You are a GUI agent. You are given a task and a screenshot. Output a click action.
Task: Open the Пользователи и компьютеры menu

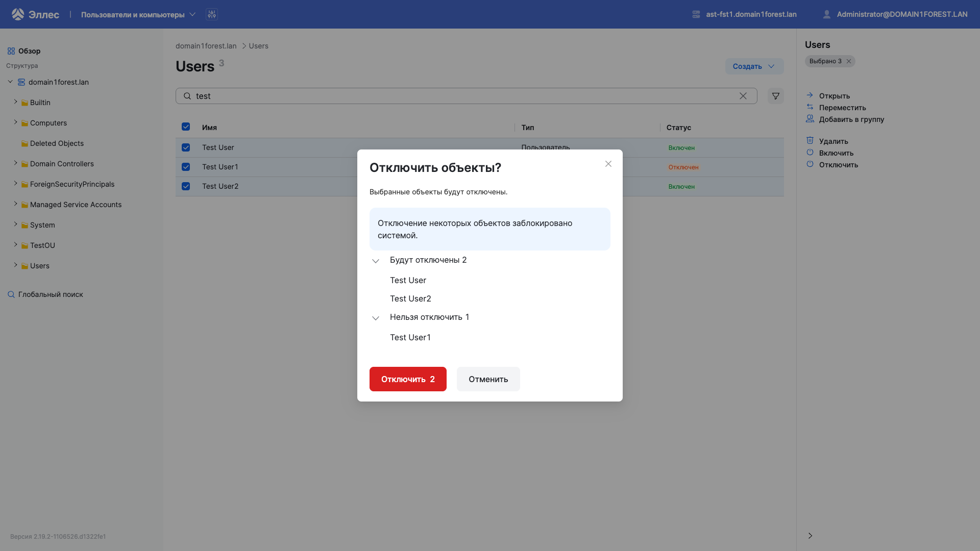pos(135,14)
